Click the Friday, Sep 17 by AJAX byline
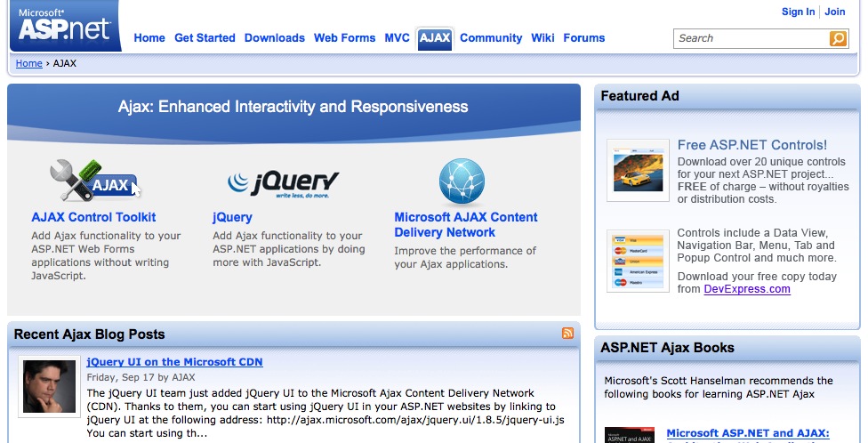This screenshot has width=868, height=443. pyautogui.click(x=141, y=378)
